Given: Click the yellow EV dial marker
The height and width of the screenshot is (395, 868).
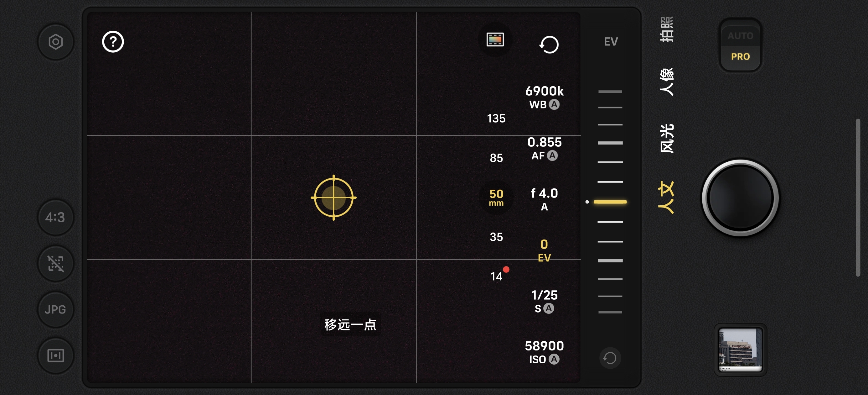Looking at the screenshot, I should (x=610, y=202).
